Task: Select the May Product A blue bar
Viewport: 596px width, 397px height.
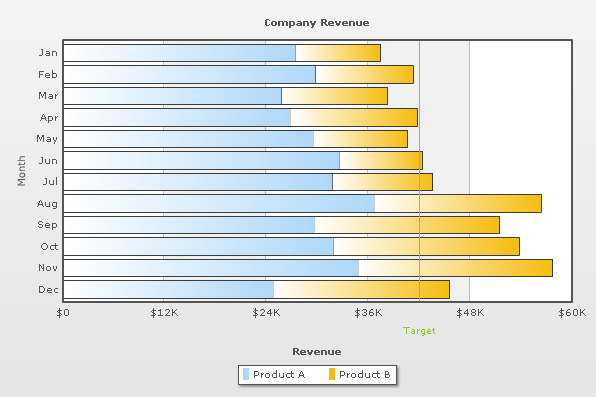Action: coord(189,139)
